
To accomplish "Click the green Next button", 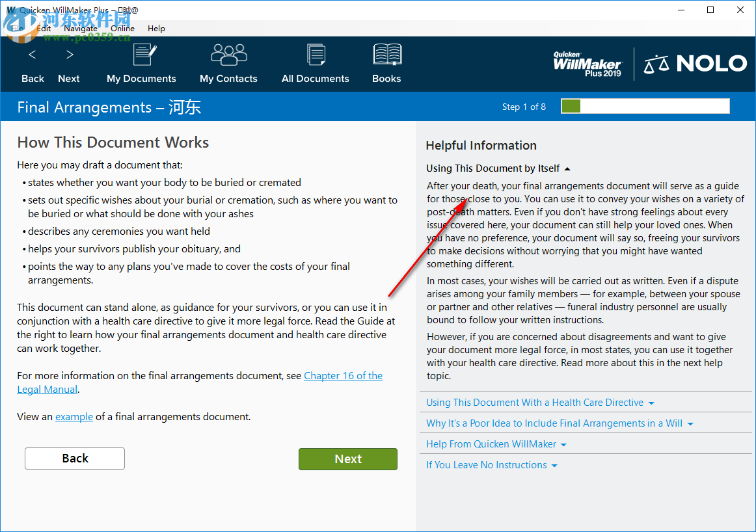I will [x=348, y=459].
